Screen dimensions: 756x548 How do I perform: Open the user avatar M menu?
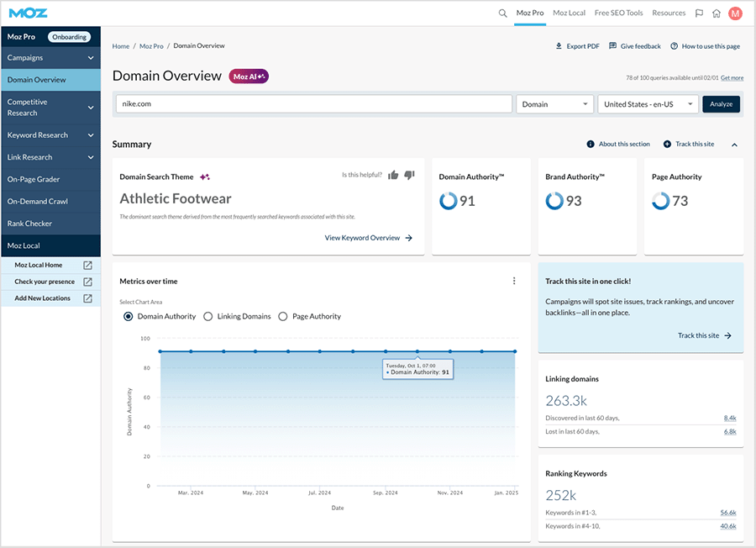pos(735,13)
